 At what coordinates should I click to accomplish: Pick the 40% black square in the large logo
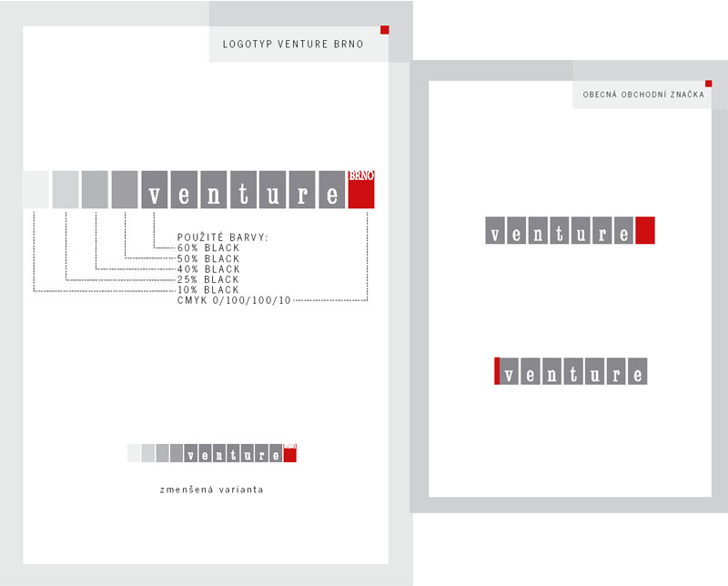[x=95, y=189]
